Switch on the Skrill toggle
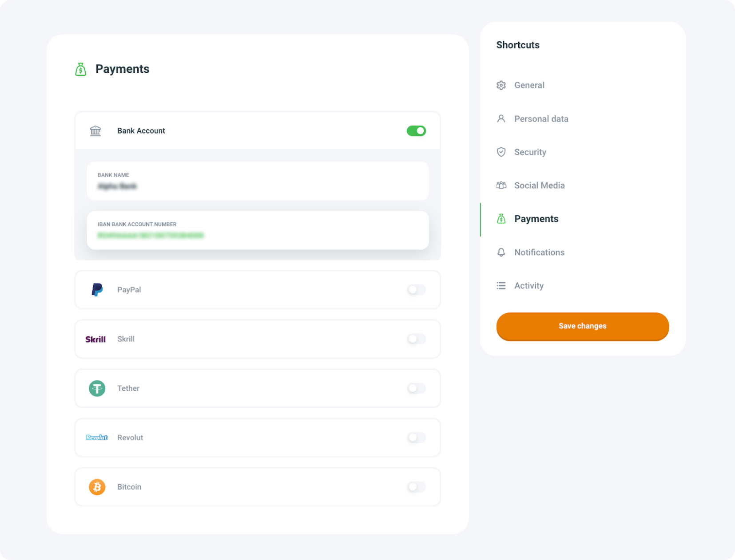The image size is (735, 560). point(416,339)
